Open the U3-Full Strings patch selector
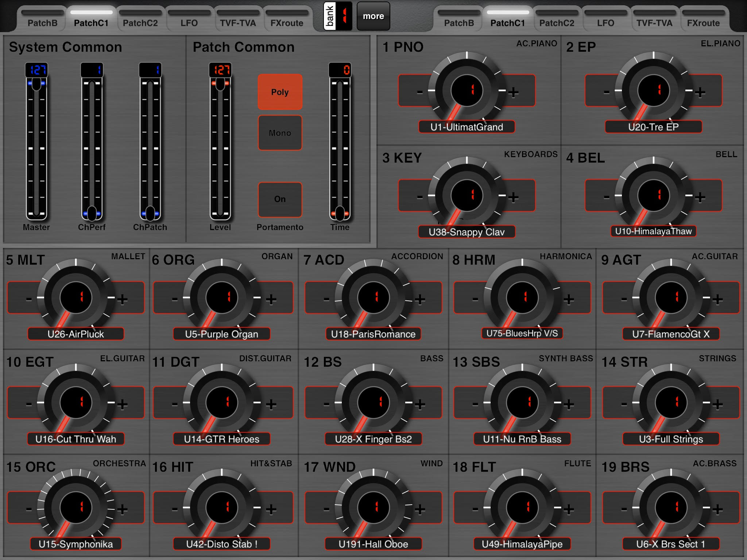Image resolution: width=747 pixels, height=560 pixels. coord(671,439)
